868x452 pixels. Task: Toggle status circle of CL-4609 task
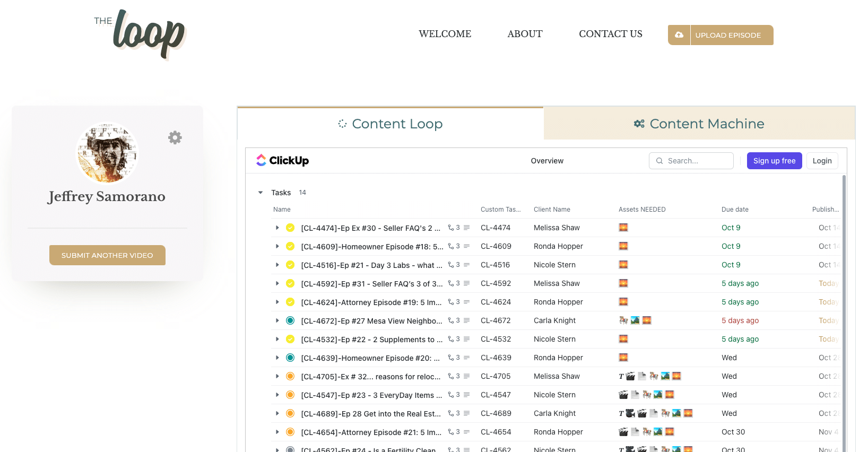(290, 246)
